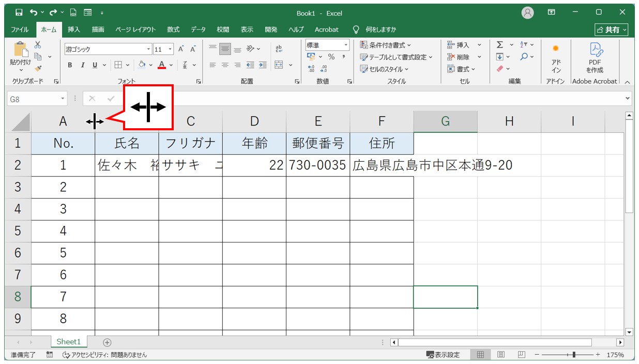Increase the decimal places
639x364 pixels.
point(311,69)
